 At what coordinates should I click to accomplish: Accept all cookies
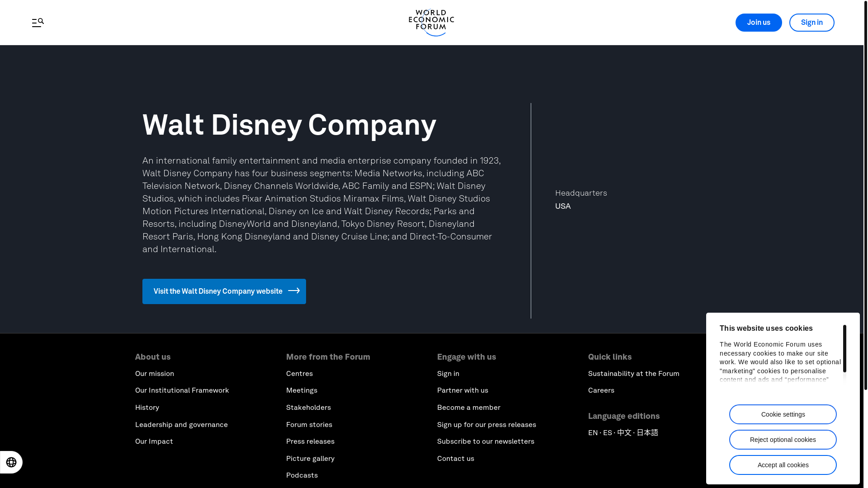(x=783, y=465)
